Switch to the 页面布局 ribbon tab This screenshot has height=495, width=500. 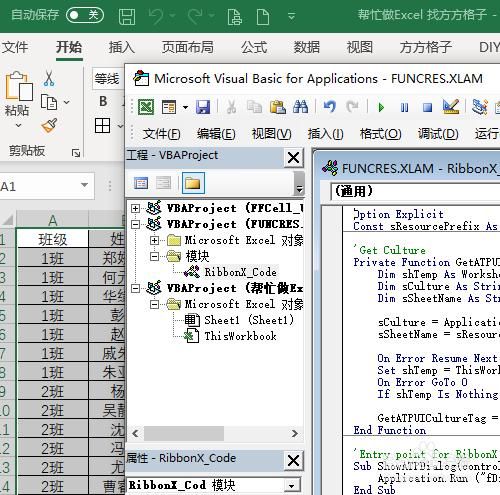pyautogui.click(x=188, y=47)
